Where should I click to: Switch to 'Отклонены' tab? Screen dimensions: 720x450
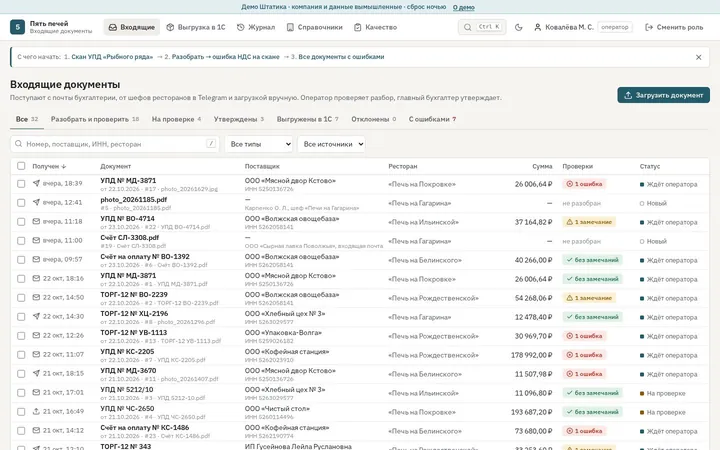pos(373,119)
